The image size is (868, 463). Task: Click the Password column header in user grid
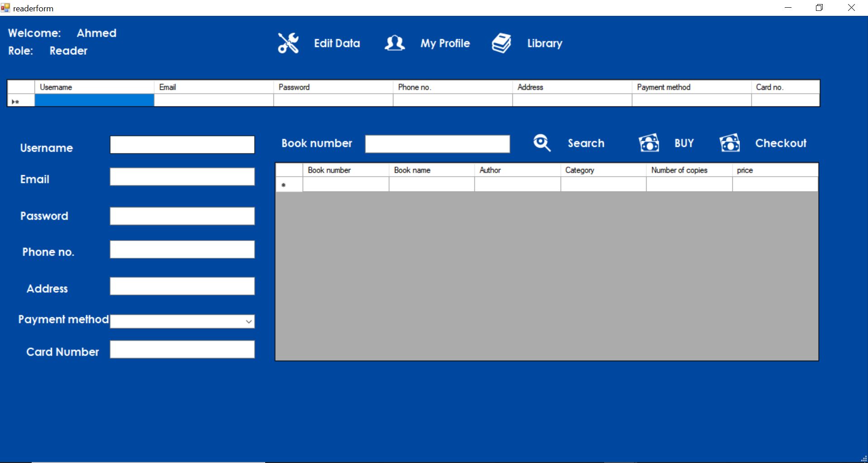click(334, 87)
